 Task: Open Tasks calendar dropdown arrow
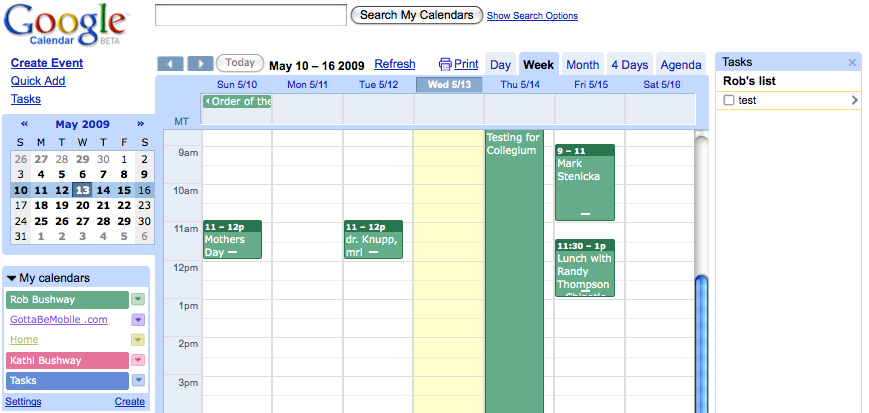[138, 380]
